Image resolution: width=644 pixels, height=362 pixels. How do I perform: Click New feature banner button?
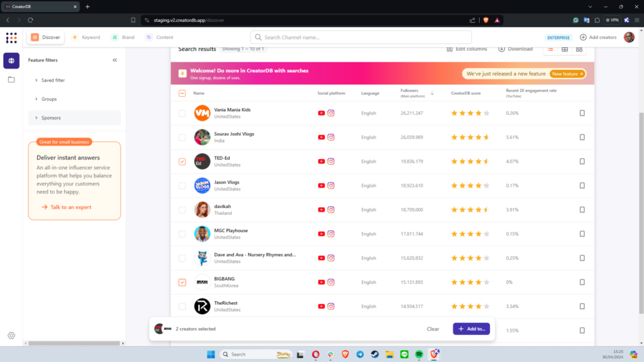567,74
